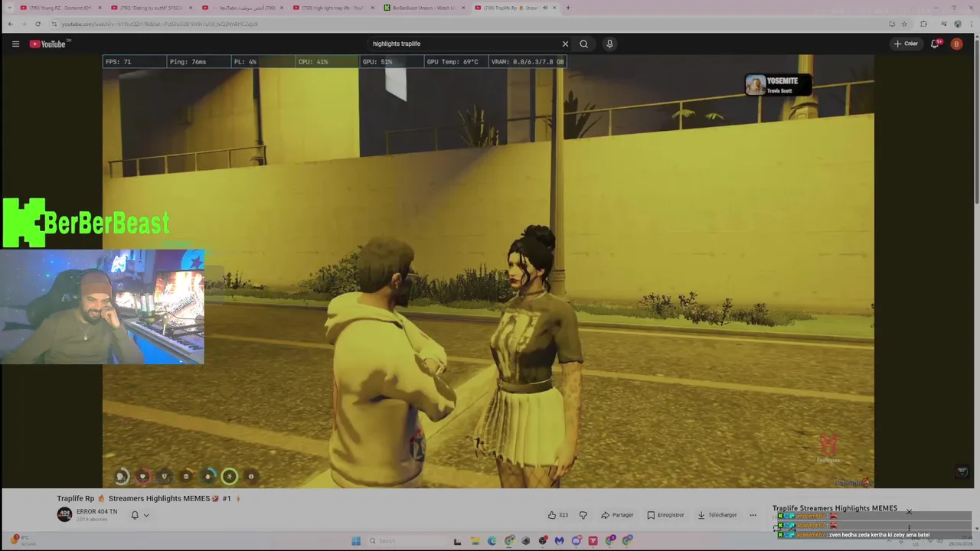The width and height of the screenshot is (980, 551).
Task: Click the YOSEMITE Travis Scott card in video
Action: tap(778, 85)
